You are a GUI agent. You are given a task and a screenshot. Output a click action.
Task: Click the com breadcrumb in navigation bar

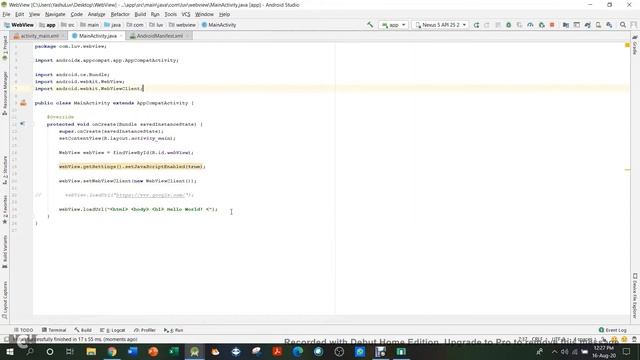135,25
